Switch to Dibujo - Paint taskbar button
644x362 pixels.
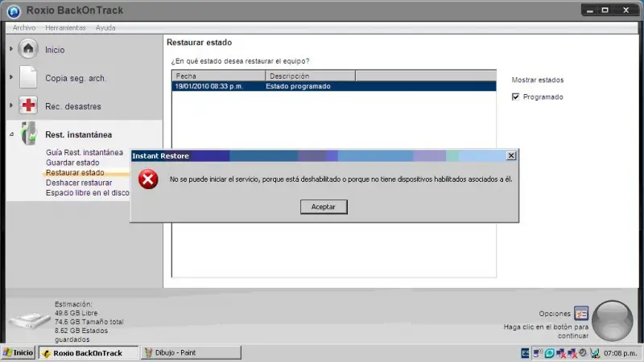pos(191,352)
